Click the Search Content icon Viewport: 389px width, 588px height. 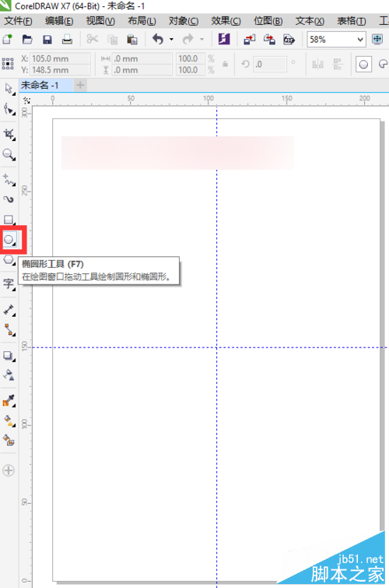(x=224, y=39)
